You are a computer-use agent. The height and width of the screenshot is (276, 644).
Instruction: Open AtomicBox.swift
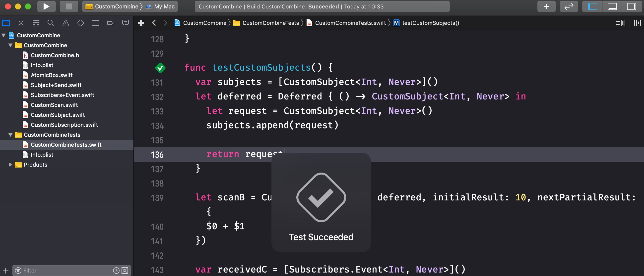[x=48, y=75]
